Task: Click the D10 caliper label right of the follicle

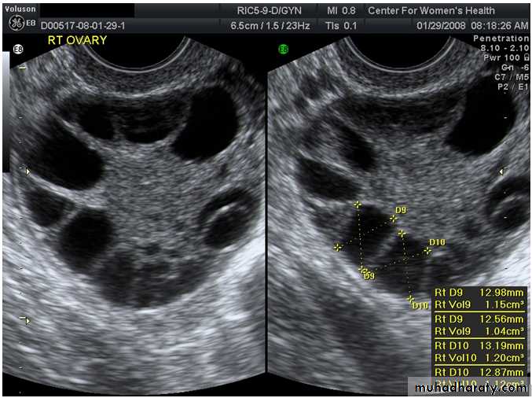Action: 437,242
